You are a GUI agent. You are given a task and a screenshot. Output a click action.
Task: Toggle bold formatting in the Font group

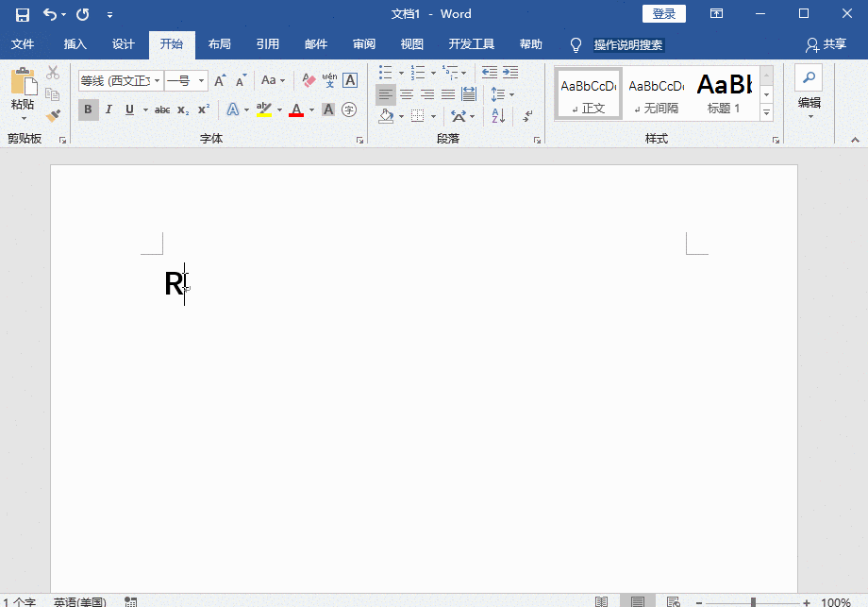click(88, 110)
